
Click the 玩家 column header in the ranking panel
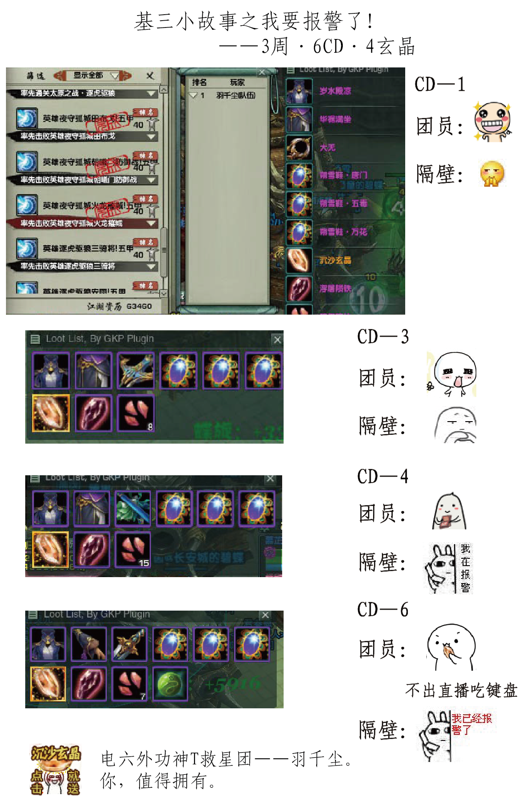237,83
